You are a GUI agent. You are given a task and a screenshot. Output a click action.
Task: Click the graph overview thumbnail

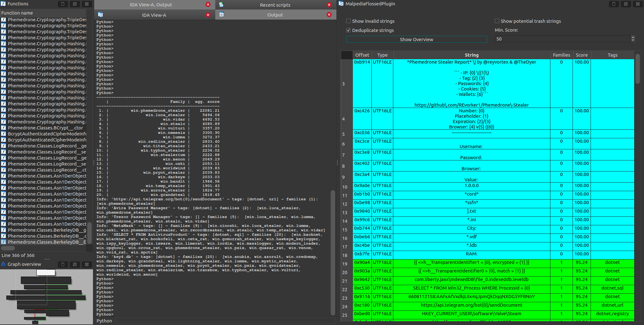[46, 297]
